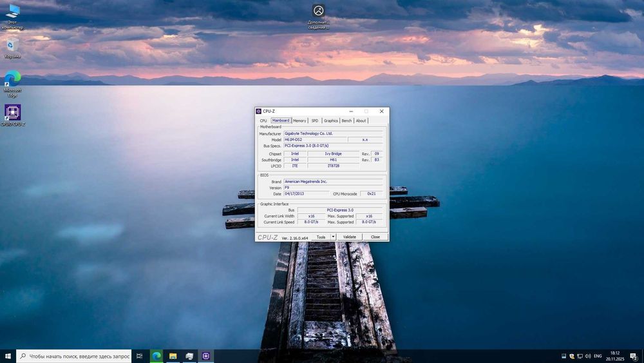Click the LPCIO vendor ITE field
Viewport: 644px width, 363px height.
pyautogui.click(x=295, y=166)
